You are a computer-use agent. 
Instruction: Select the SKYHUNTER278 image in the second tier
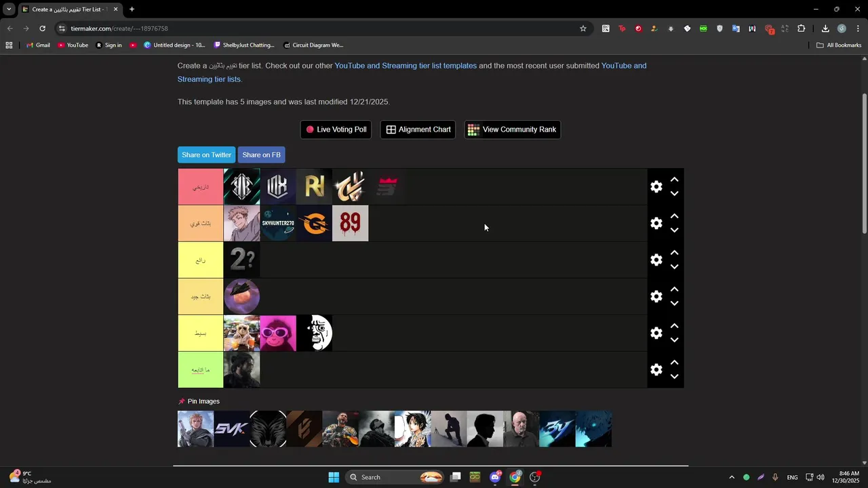(278, 223)
